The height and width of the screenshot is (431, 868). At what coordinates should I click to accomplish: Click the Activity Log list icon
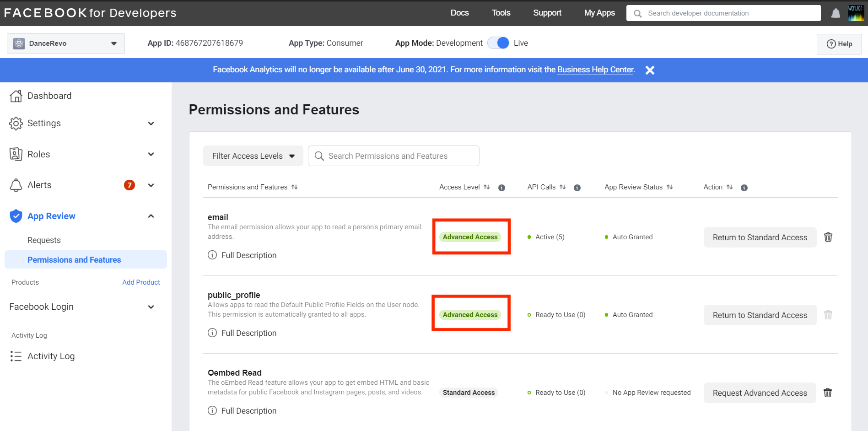[16, 356]
